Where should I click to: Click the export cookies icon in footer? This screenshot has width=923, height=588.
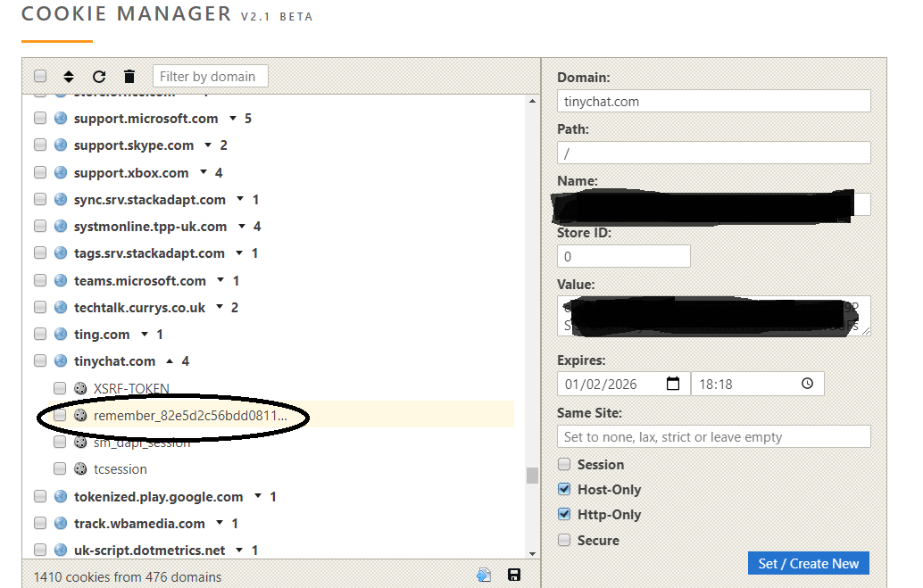point(484,575)
